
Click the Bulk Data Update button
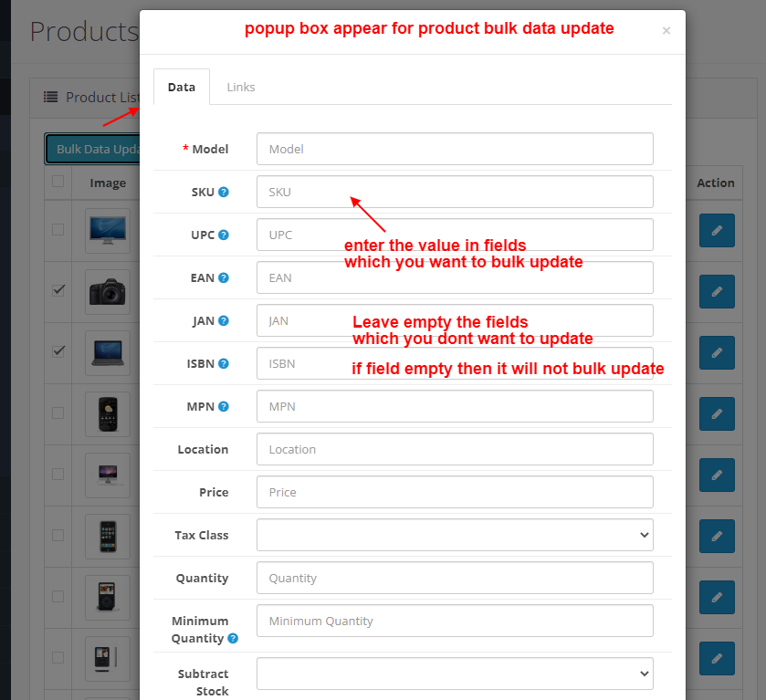(94, 148)
